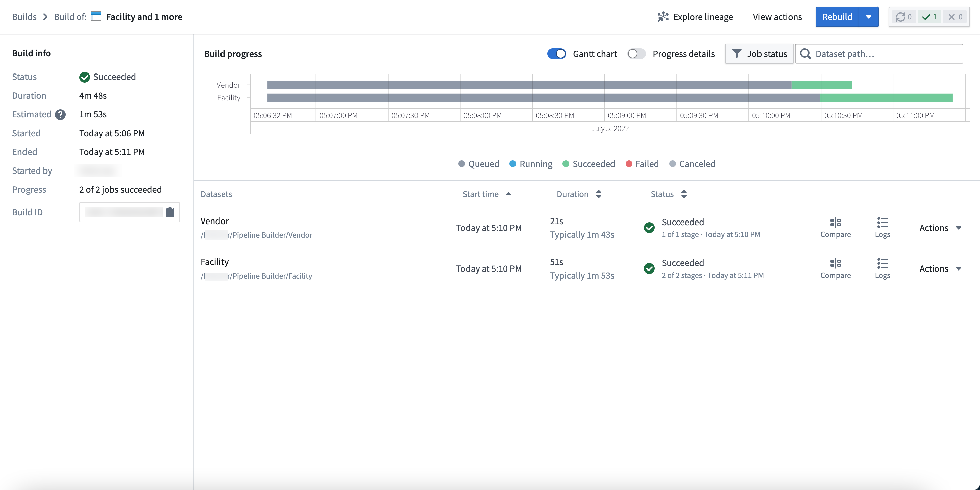Sort datasets by Start time
Screen dimensions: 980x490
pos(487,194)
